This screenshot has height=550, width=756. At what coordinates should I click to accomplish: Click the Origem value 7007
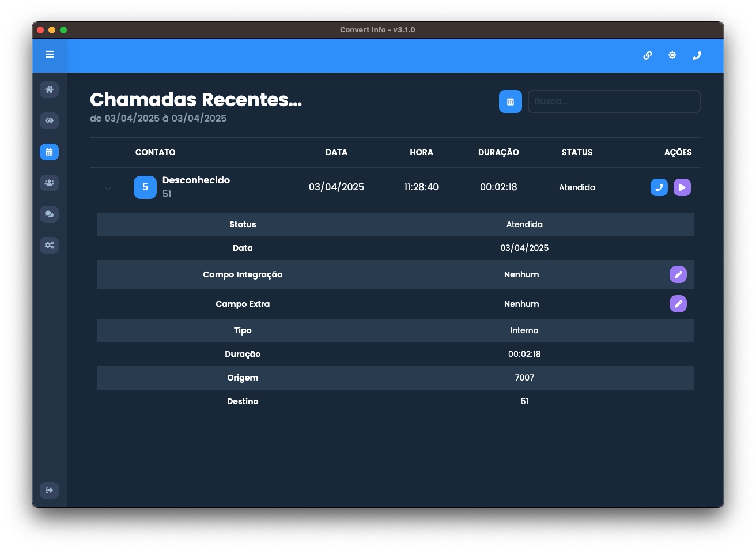tap(524, 378)
